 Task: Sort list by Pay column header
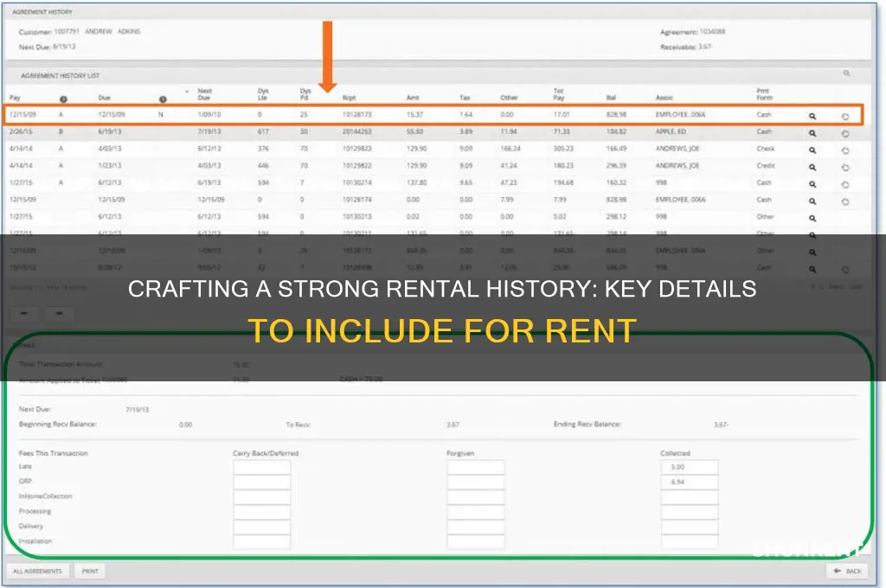(15, 98)
